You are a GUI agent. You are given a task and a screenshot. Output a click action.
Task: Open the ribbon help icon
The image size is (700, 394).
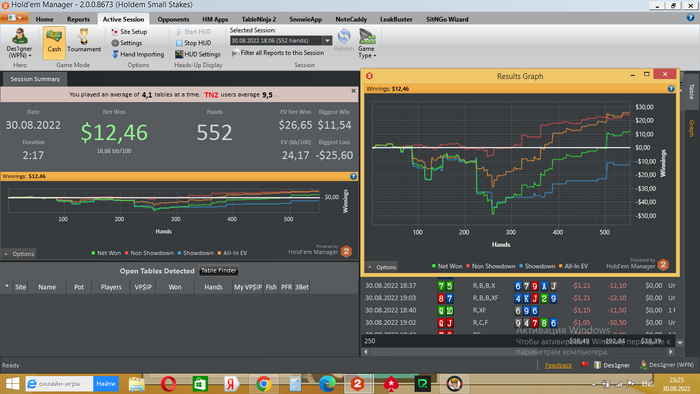pos(690,18)
